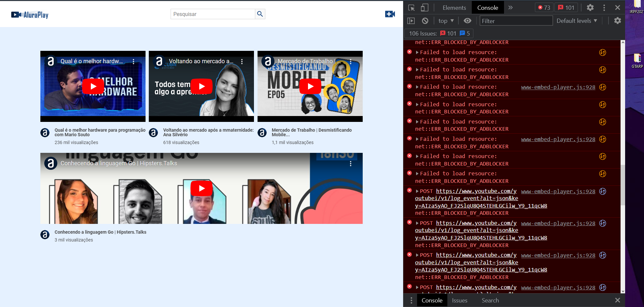
Task: Click the channel icon beside 'Voltando ao mercado após'
Action: pos(153,133)
